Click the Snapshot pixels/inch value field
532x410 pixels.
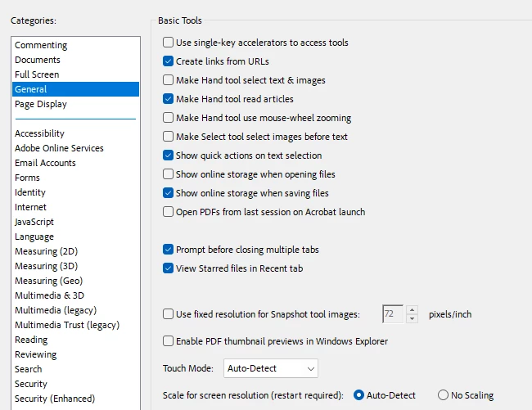point(393,314)
